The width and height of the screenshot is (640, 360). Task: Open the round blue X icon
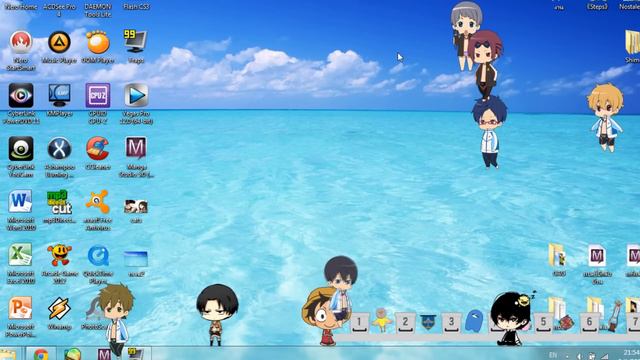pyautogui.click(x=60, y=149)
